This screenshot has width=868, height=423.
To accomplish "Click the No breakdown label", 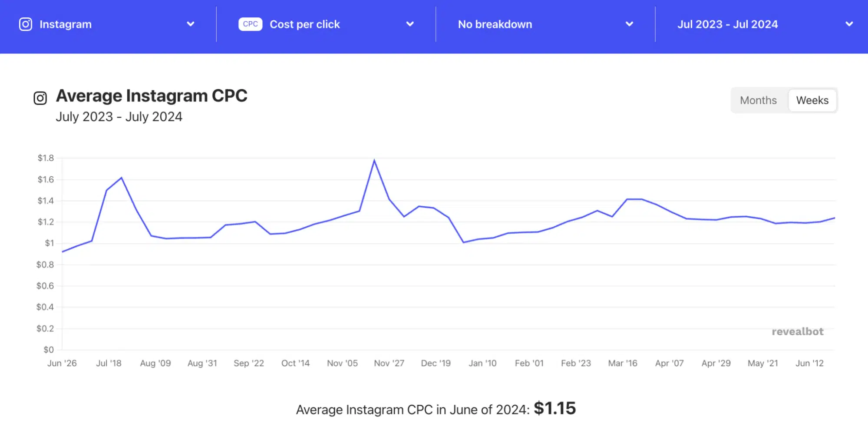I will point(495,24).
